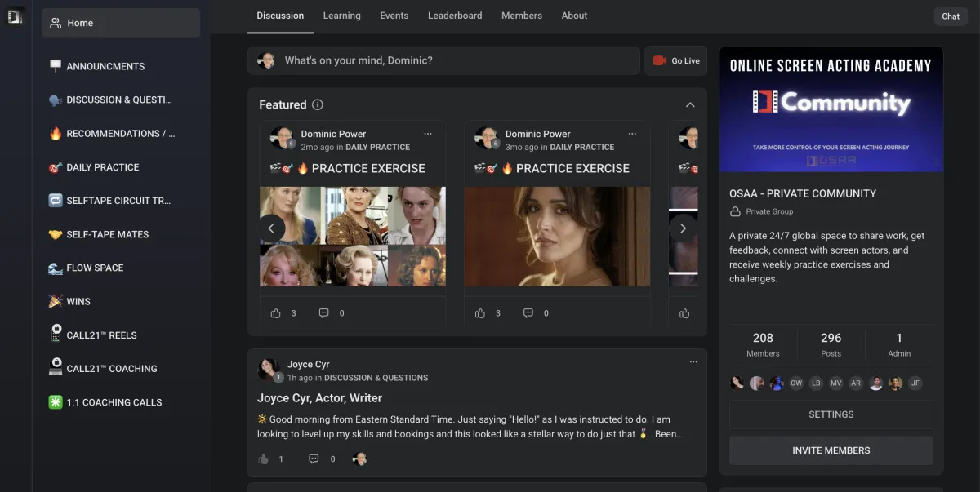The image size is (980, 492).
Task: View the 296 Posts count
Action: click(x=831, y=344)
